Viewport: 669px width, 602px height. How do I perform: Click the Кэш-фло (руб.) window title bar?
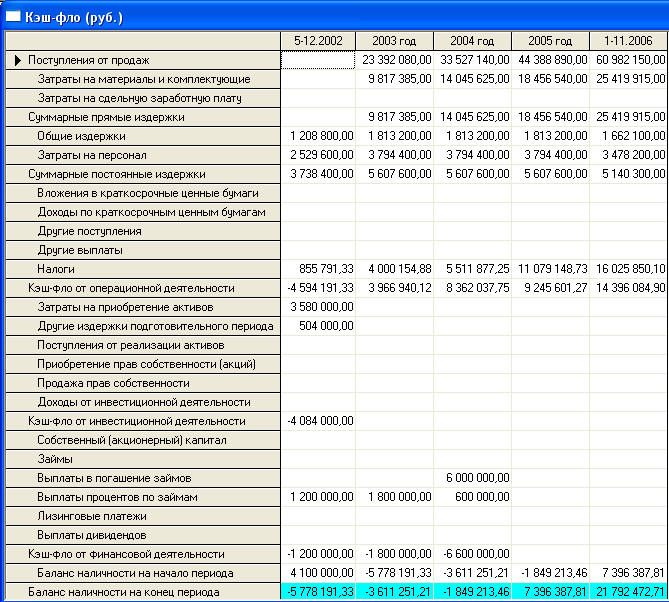coord(334,17)
